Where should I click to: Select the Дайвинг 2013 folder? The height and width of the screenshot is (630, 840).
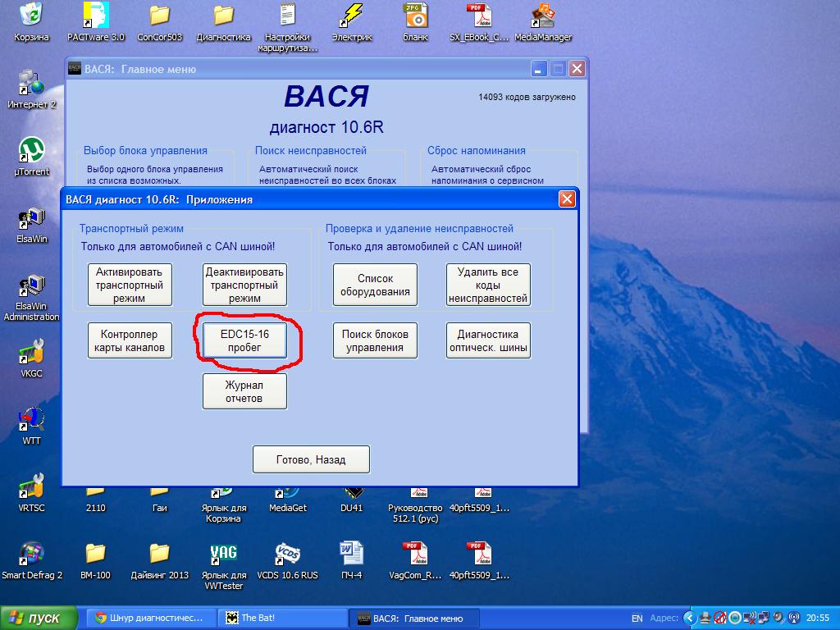[x=160, y=560]
